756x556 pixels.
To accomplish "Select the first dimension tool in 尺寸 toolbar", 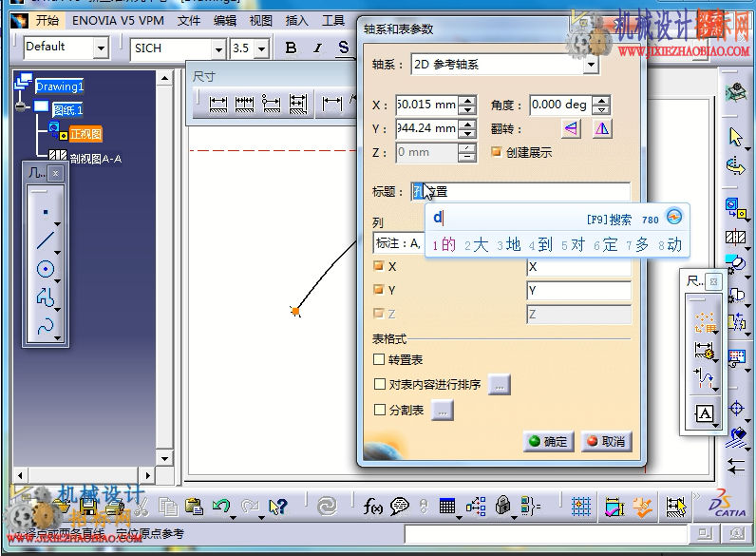I will tap(217, 104).
